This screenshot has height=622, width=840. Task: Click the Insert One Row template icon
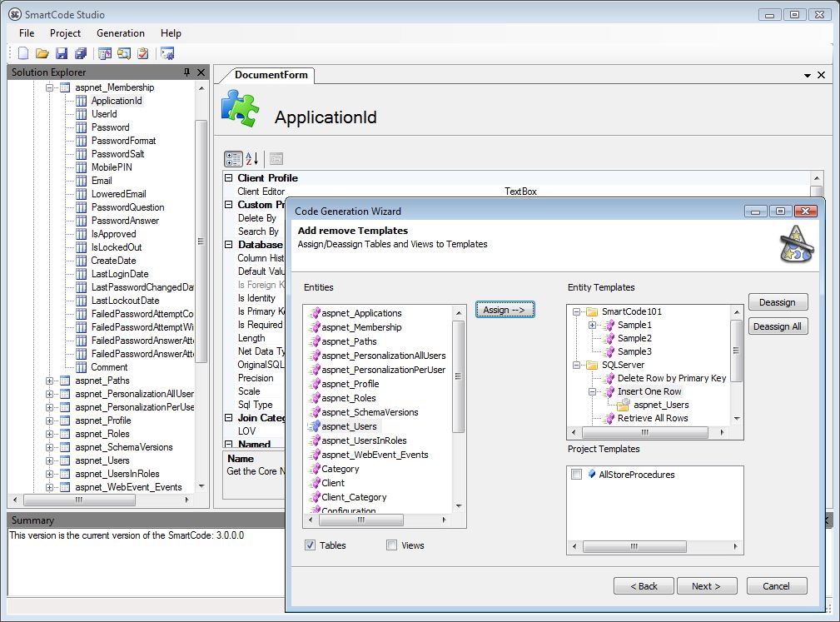[x=609, y=391]
